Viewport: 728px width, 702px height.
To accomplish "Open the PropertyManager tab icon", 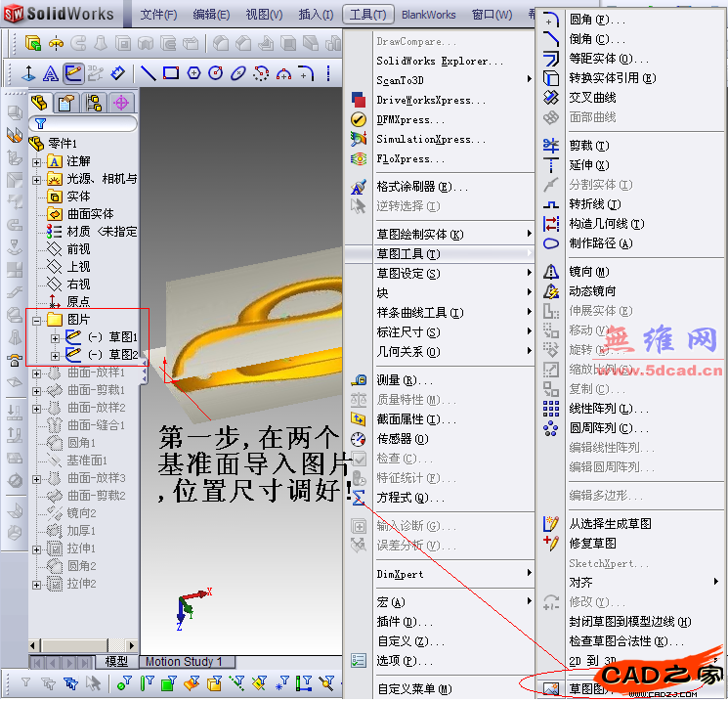I will click(x=65, y=104).
